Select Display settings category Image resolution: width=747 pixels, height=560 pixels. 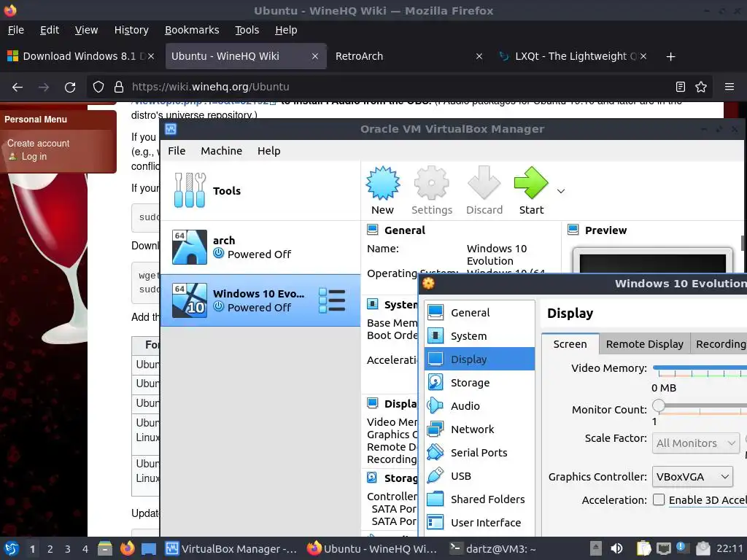[479, 359]
